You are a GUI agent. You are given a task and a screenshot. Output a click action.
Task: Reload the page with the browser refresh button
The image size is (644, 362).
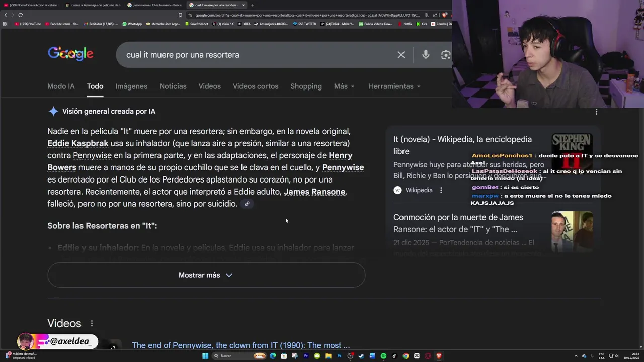click(x=20, y=15)
